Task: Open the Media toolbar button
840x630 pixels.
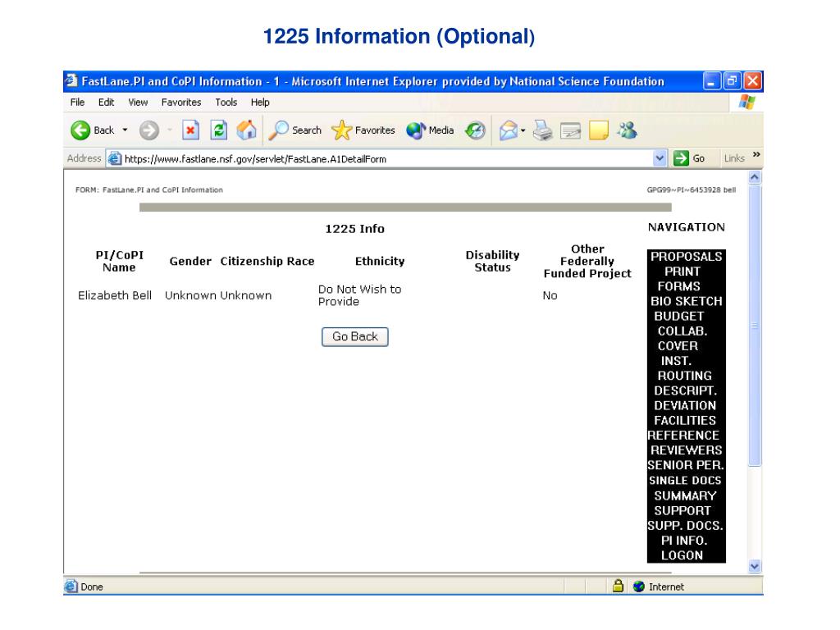Action: click(430, 130)
